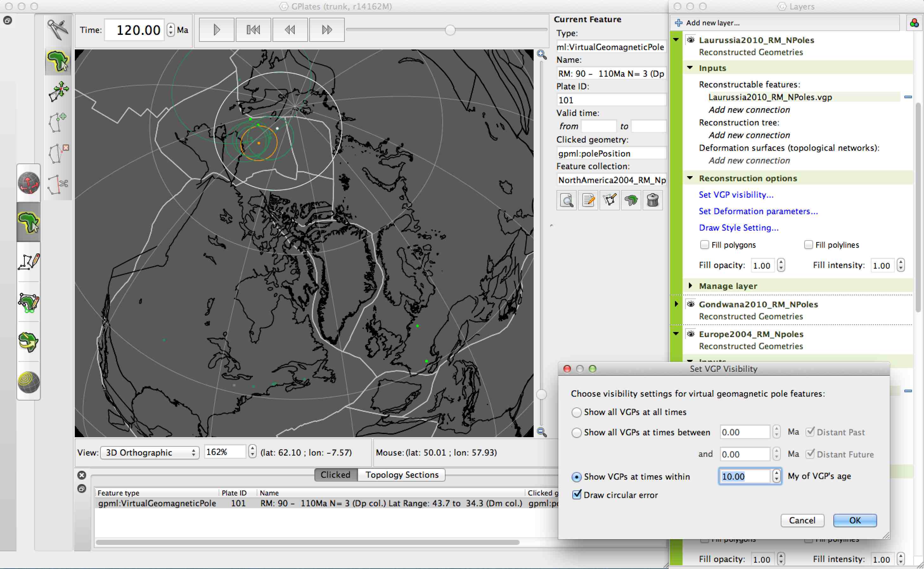Select the Measure Distance tool
Image resolution: width=924 pixels, height=569 pixels.
tap(58, 30)
